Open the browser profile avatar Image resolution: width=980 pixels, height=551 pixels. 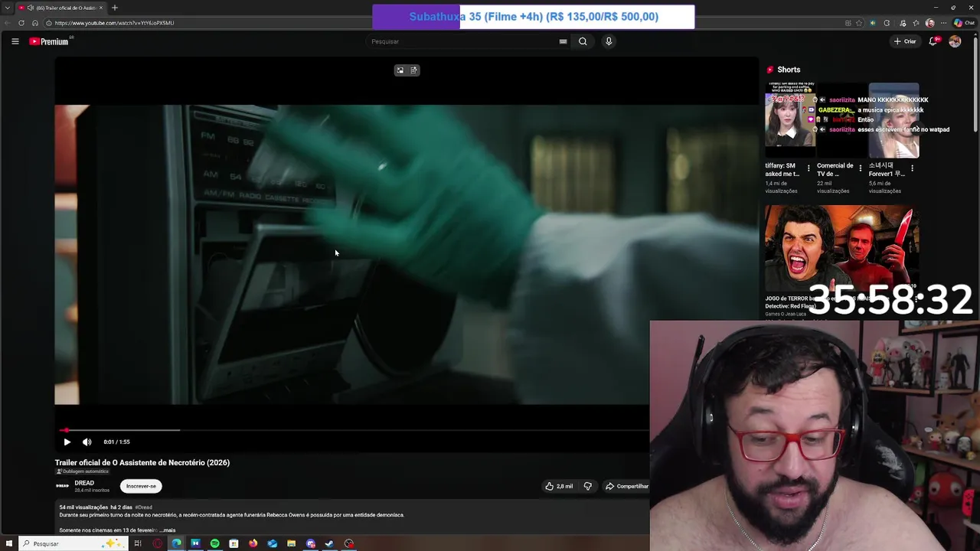click(x=930, y=23)
